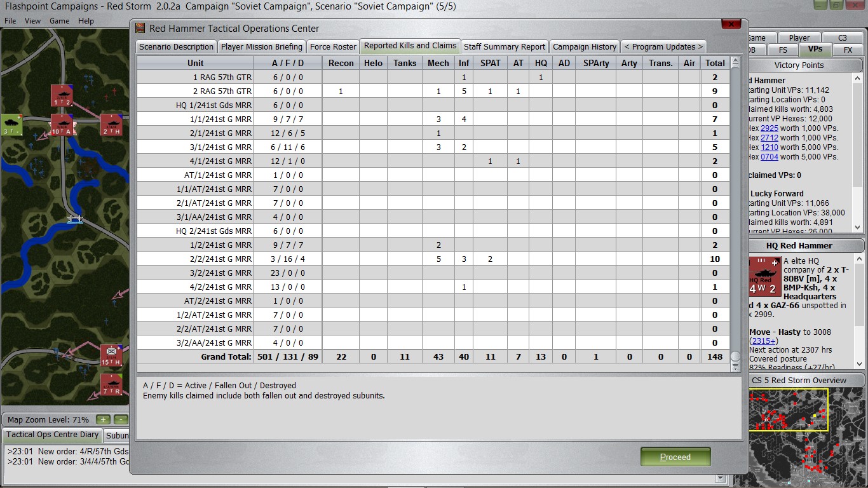
Task: Click the Recon column header
Action: click(x=341, y=63)
